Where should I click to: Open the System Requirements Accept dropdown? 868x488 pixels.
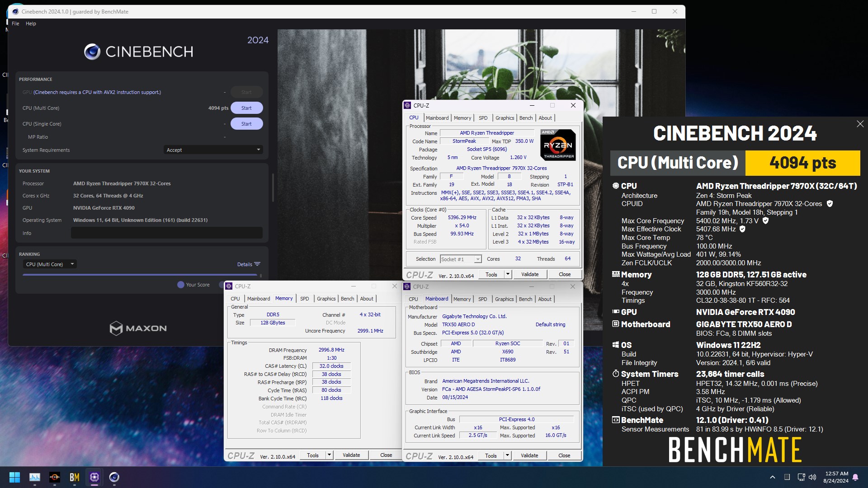213,150
